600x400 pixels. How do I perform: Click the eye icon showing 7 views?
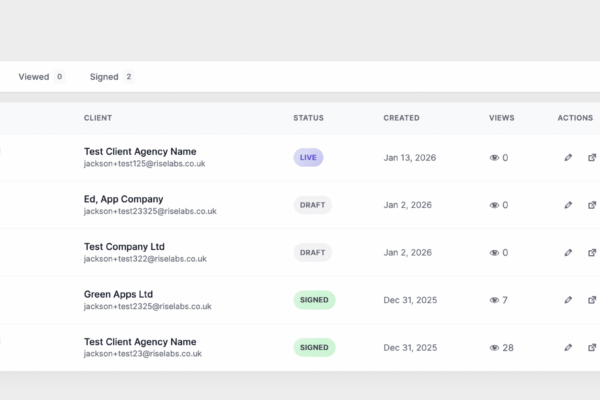pyautogui.click(x=494, y=300)
